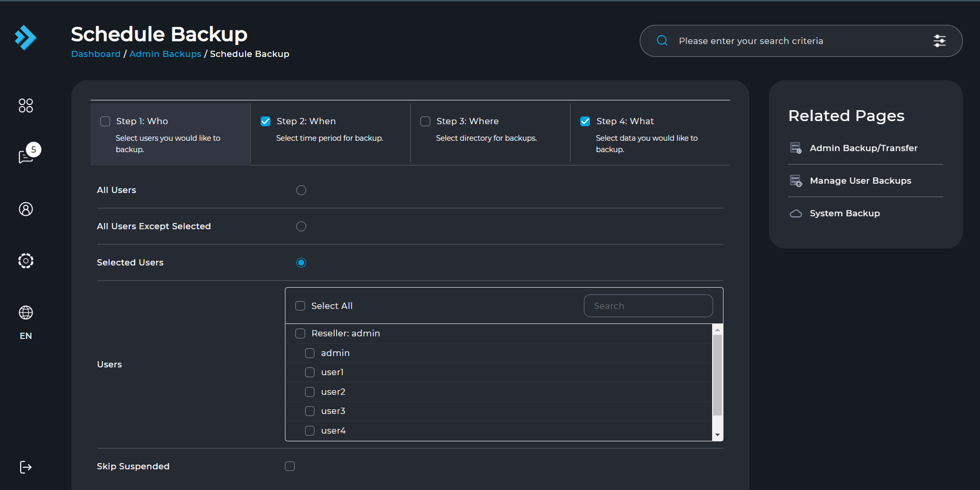Screen dimensions: 980x490
Task: Toggle the Step 1: Who checkbox
Action: coord(105,121)
